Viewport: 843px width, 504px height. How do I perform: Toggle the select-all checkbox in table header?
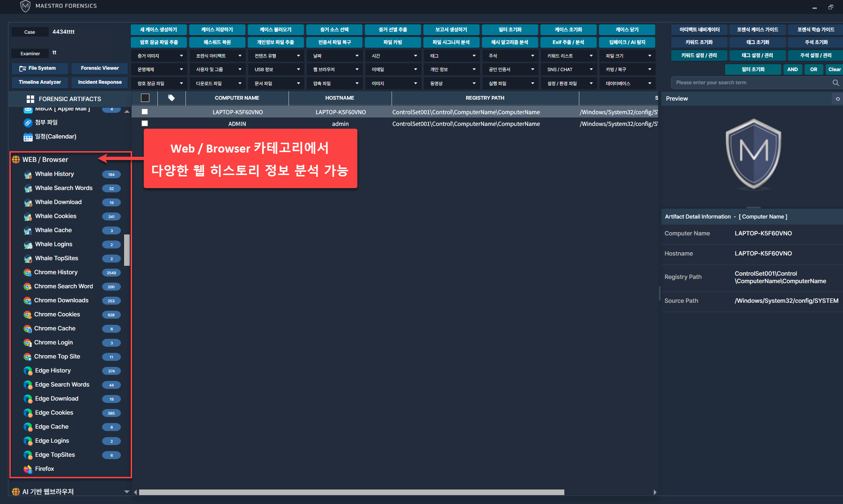(145, 98)
